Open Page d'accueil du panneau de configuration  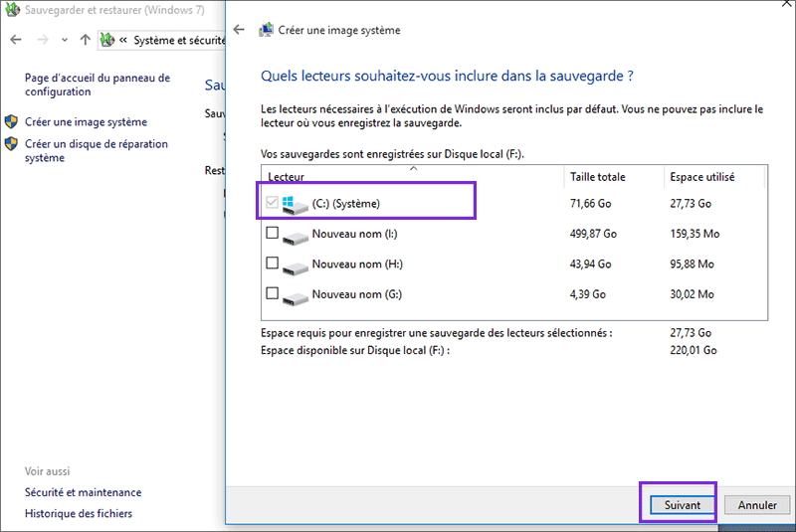tap(98, 85)
